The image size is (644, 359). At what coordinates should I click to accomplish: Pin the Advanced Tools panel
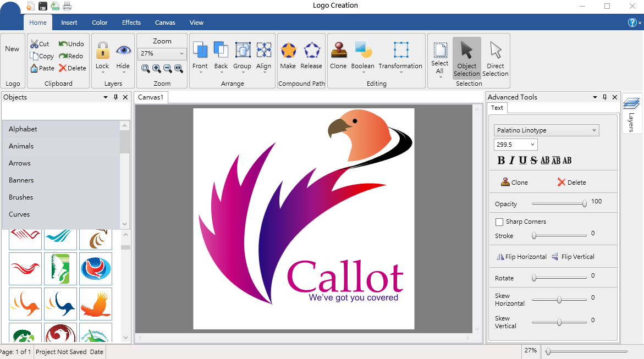pos(604,97)
